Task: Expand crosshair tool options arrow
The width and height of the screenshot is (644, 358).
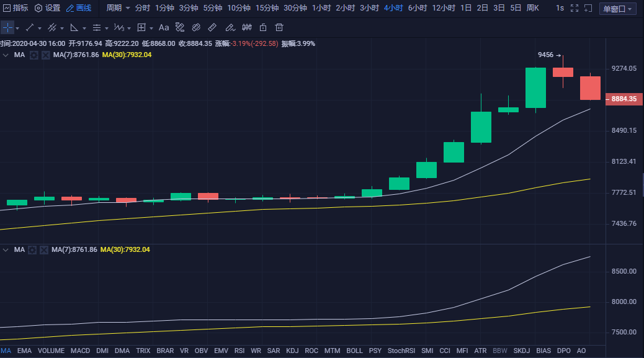Action: click(x=17, y=29)
